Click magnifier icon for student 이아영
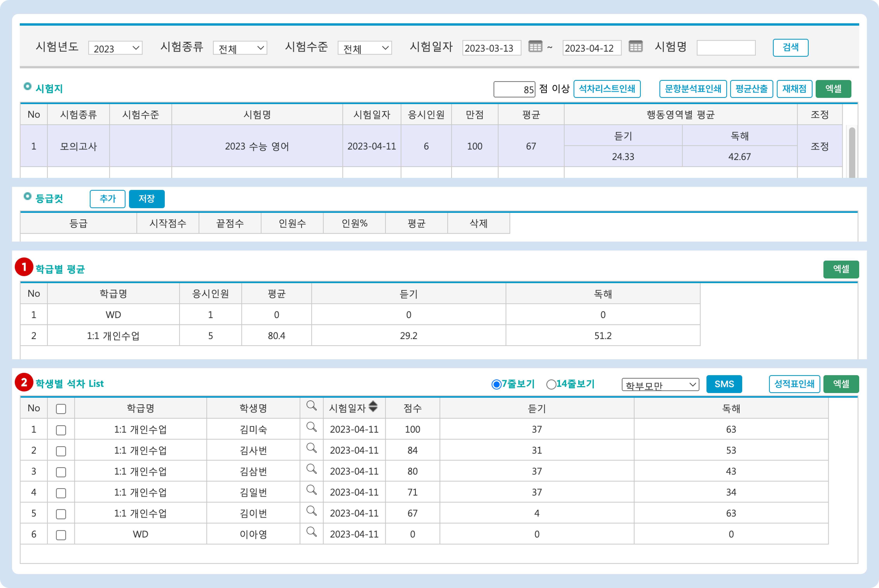Image resolution: width=879 pixels, height=588 pixels. (x=311, y=532)
